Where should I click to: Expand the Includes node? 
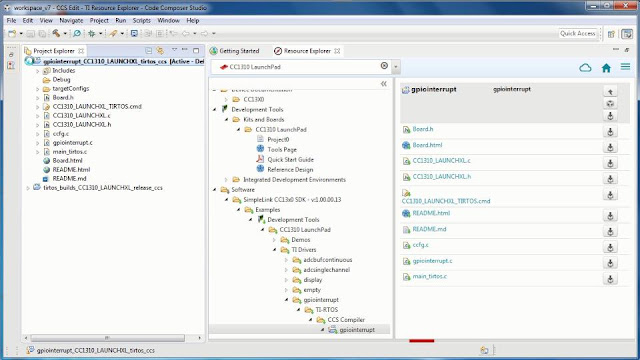coord(38,71)
